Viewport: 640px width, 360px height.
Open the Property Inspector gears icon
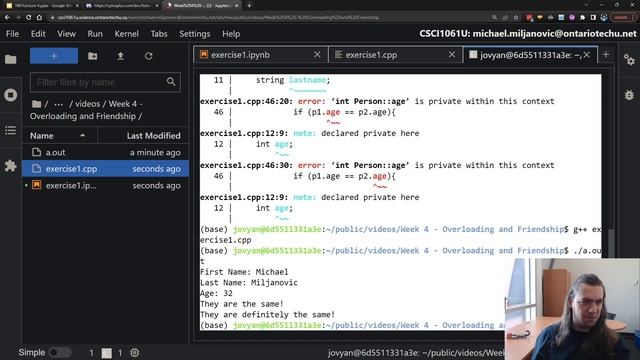pyautogui.click(x=629, y=60)
